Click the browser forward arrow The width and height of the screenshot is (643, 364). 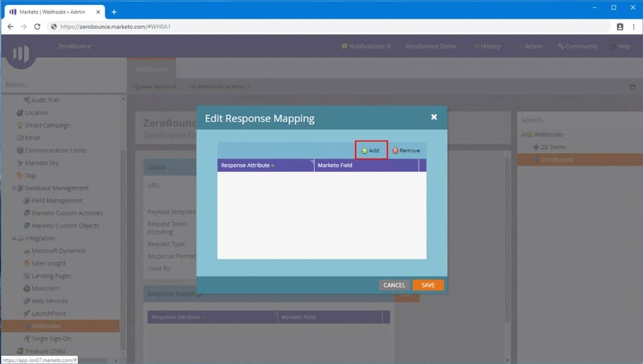pyautogui.click(x=23, y=26)
